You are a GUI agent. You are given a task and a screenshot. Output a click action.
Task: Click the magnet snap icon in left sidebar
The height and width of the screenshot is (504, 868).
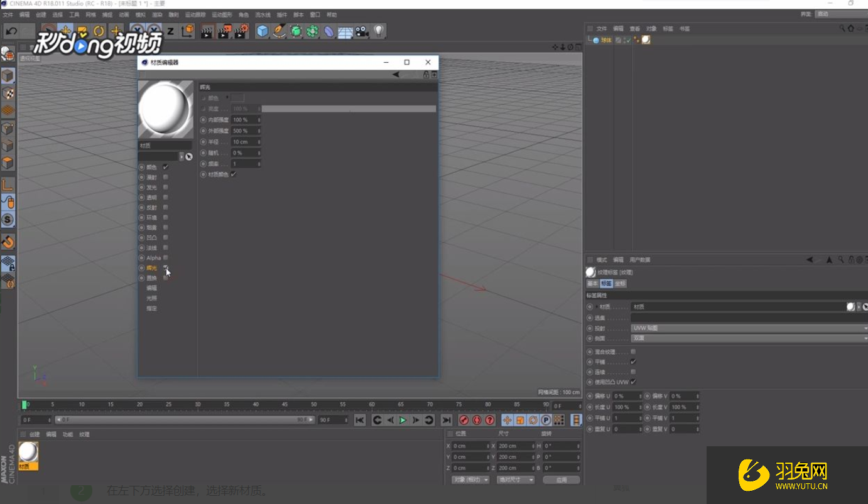click(x=8, y=242)
